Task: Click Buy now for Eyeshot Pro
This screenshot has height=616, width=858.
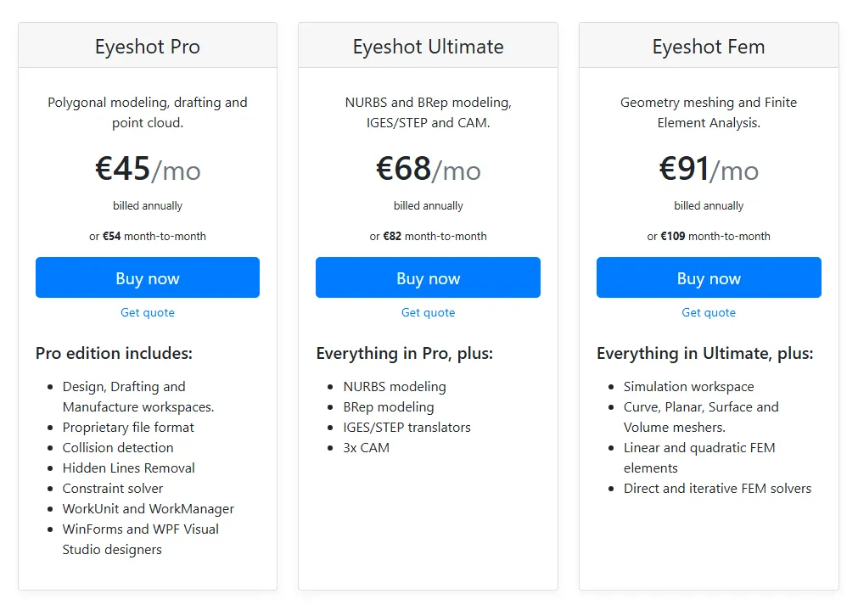Action: click(x=148, y=278)
